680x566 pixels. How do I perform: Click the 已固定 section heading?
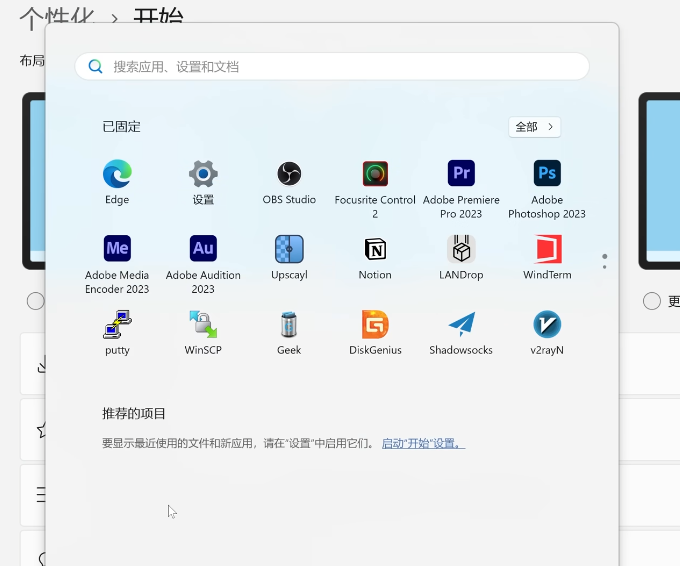click(121, 127)
